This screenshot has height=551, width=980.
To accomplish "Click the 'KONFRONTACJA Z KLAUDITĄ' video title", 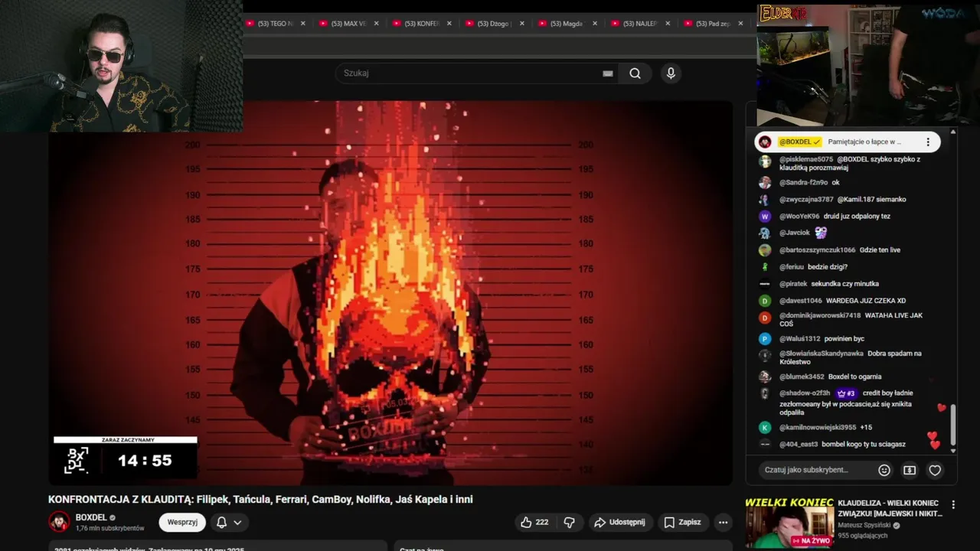I will 260,499.
